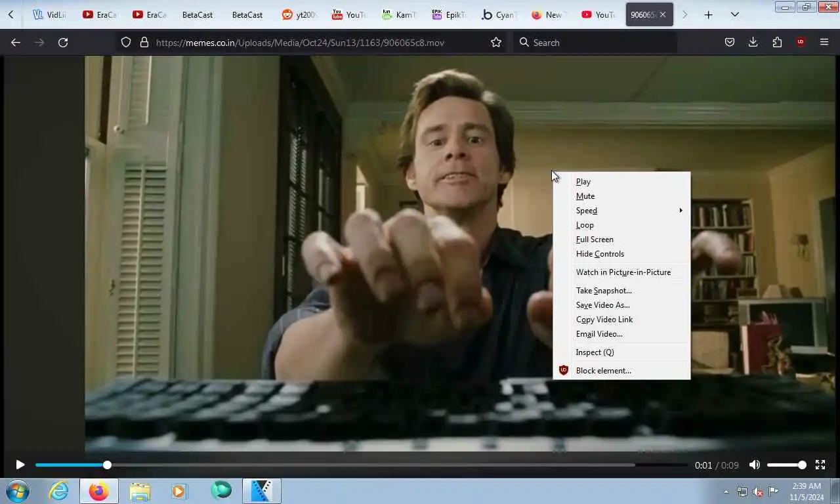Go back to the previous page
The height and width of the screenshot is (504, 840).
click(16, 42)
